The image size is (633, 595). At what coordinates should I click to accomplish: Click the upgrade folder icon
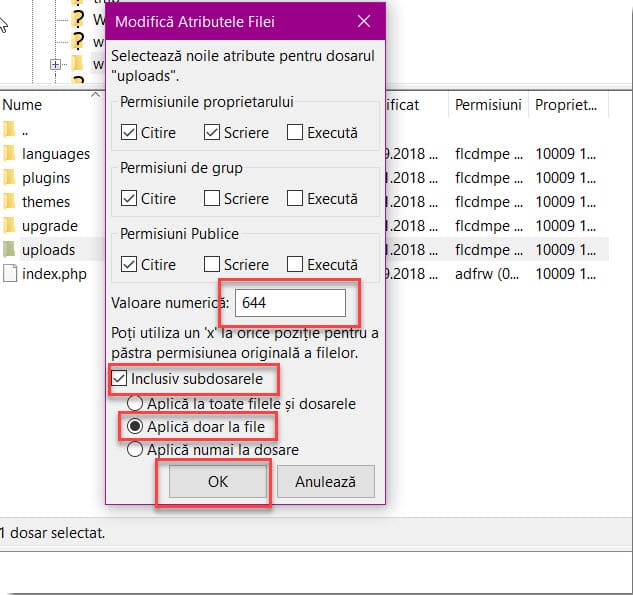coord(10,226)
